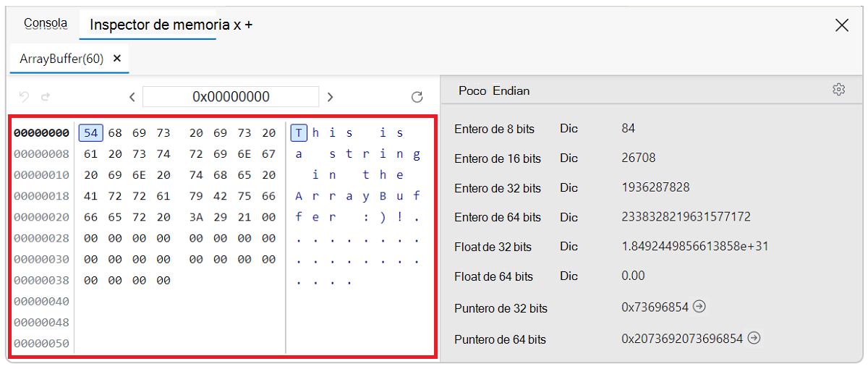Select ASCII character T in text view
Image resolution: width=868 pixels, height=369 pixels.
coord(299,133)
